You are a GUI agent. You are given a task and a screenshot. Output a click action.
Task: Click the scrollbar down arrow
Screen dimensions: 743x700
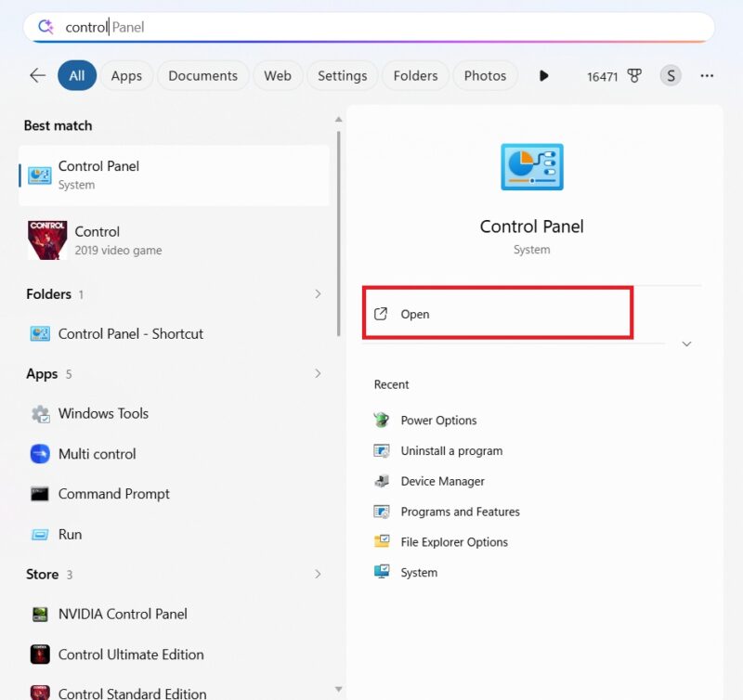point(338,689)
